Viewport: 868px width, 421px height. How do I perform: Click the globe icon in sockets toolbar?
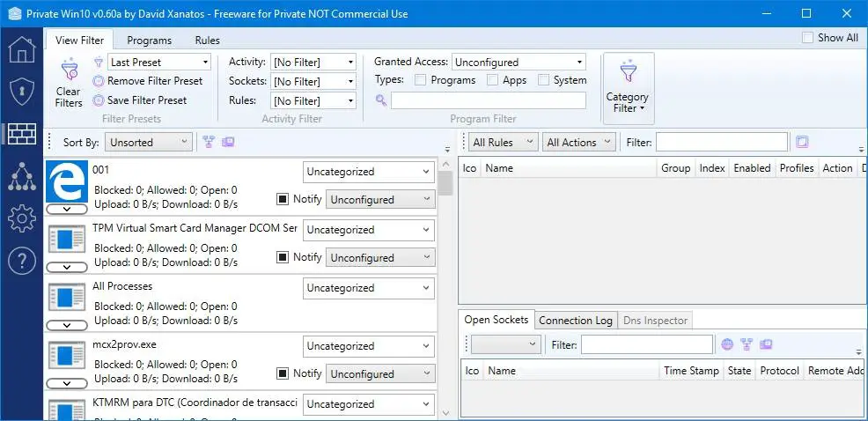click(x=727, y=344)
